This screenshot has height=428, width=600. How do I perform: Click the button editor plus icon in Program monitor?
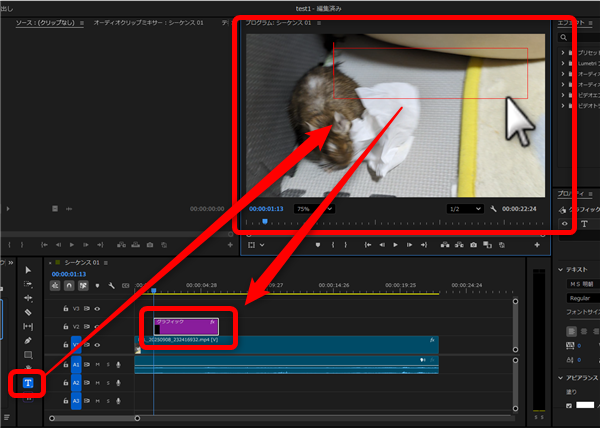click(538, 245)
